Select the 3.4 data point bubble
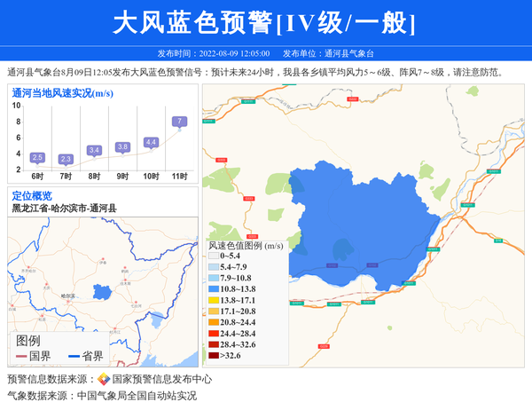The width and height of the screenshot is (532, 418). coord(94,150)
